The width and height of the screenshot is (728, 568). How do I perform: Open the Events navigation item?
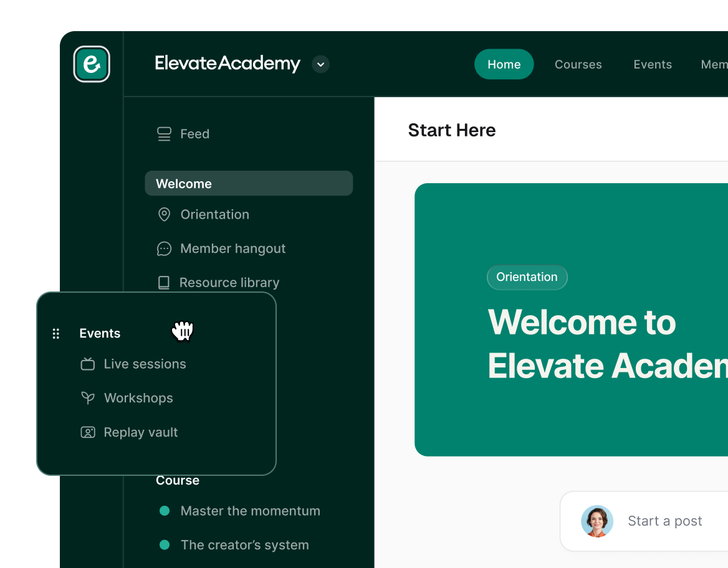[653, 64]
